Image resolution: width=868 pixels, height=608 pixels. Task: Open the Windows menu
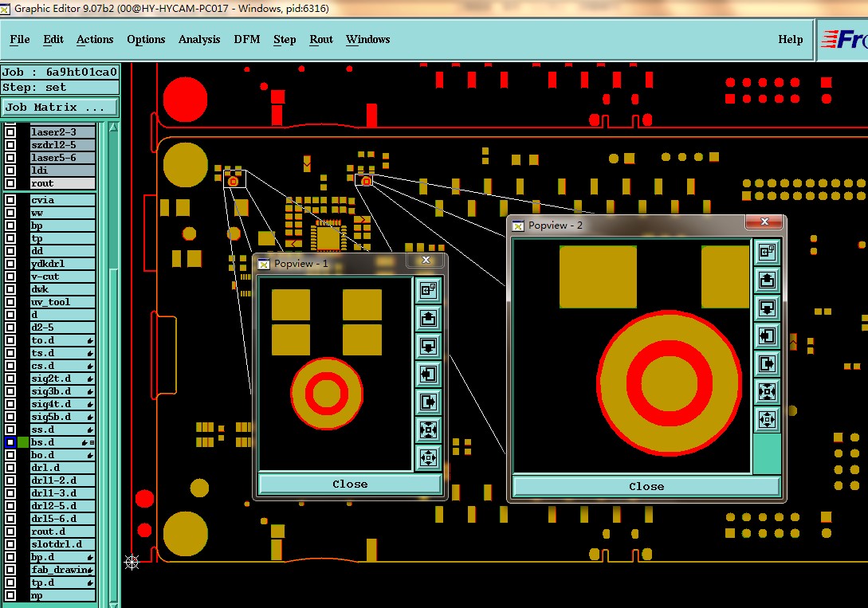368,39
